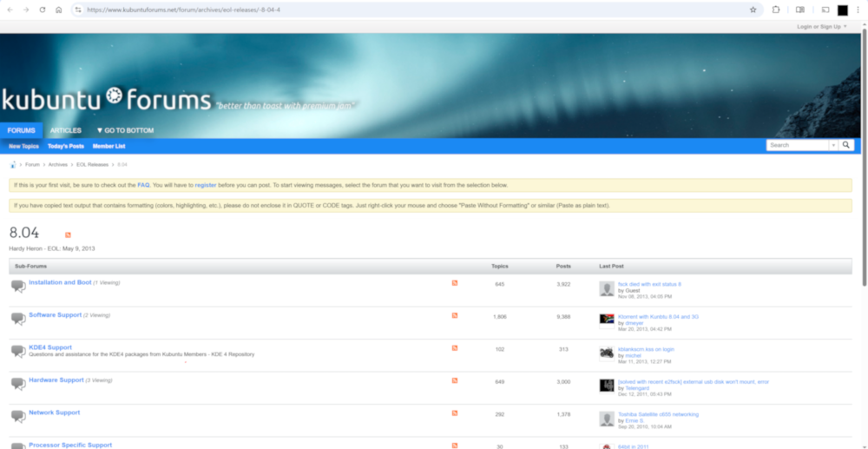The height and width of the screenshot is (449, 868).
Task: View Ernie S.'s profile link
Action: [x=635, y=420]
